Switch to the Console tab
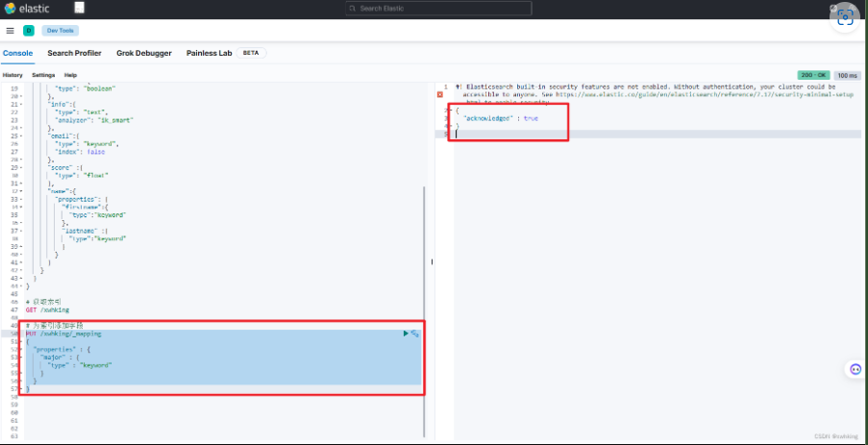 click(17, 53)
